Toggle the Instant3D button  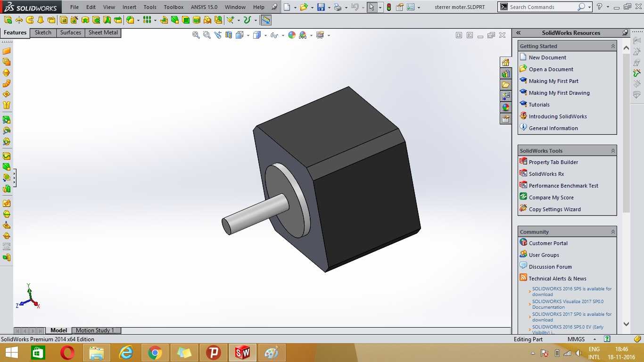click(266, 20)
